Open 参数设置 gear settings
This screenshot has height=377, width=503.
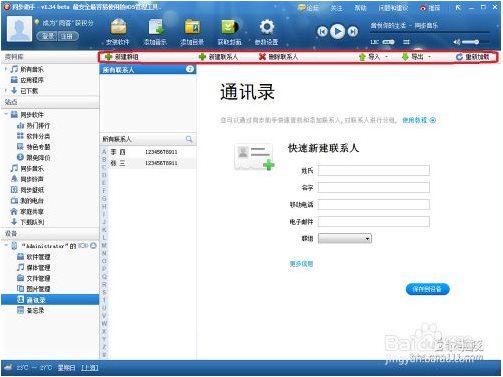(266, 32)
